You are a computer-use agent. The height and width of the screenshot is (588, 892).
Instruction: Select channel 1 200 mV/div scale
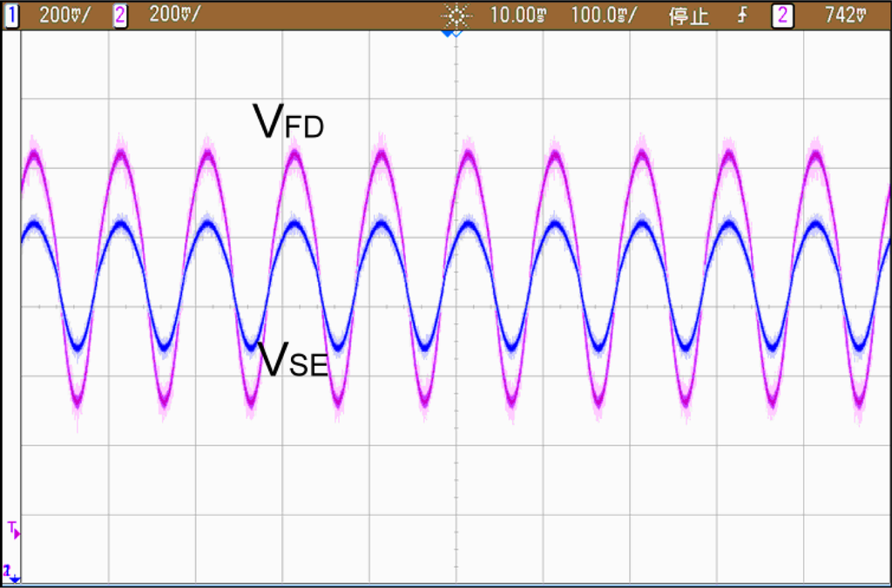(x=64, y=16)
